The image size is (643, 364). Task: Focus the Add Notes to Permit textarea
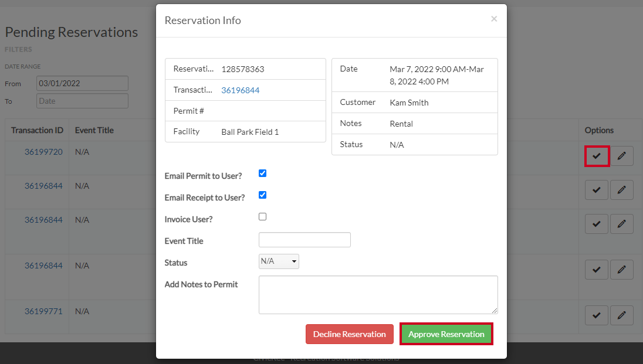click(x=378, y=295)
